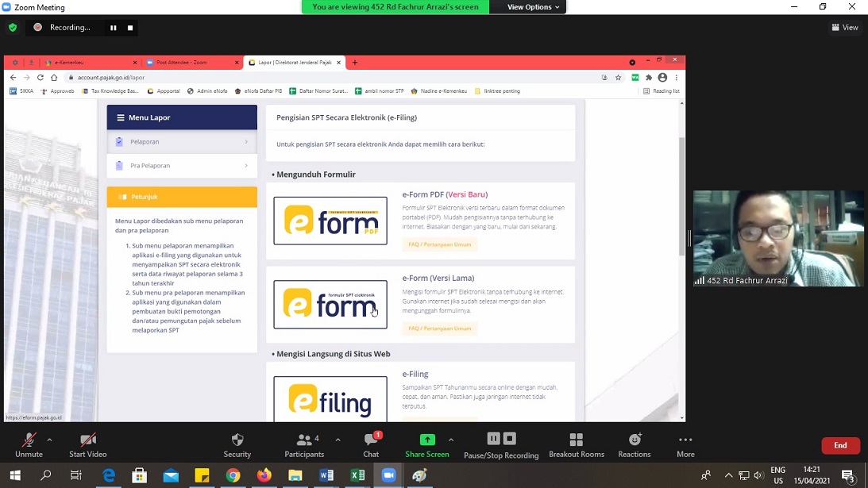Open Breakout Rooms

(576, 440)
